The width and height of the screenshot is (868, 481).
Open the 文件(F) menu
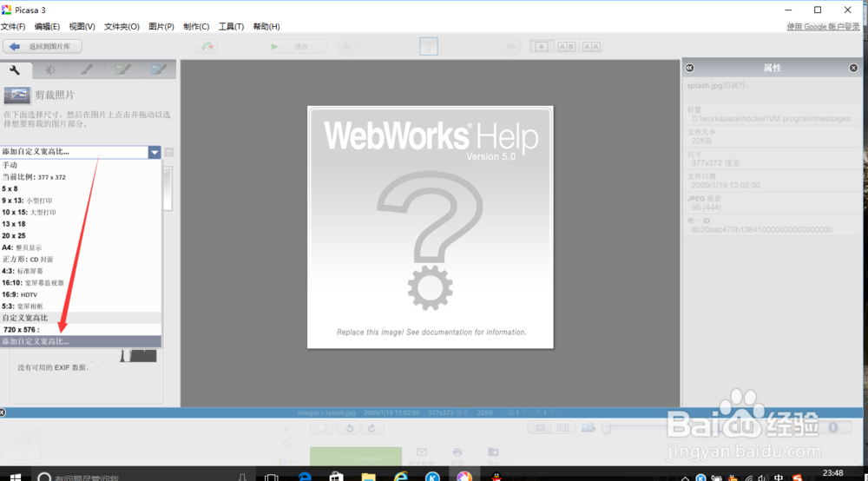coord(13,27)
